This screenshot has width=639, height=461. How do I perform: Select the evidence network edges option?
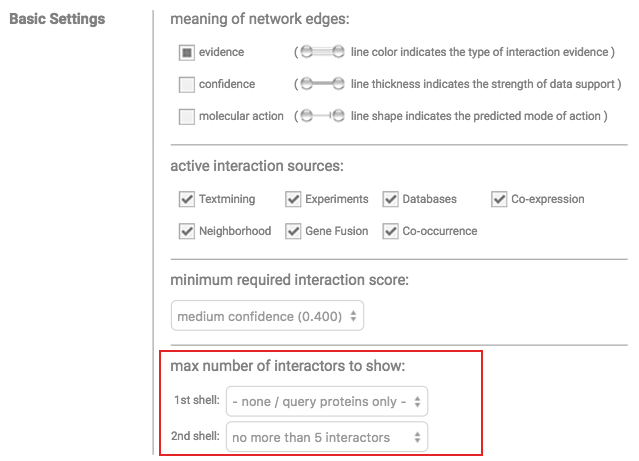click(x=187, y=52)
